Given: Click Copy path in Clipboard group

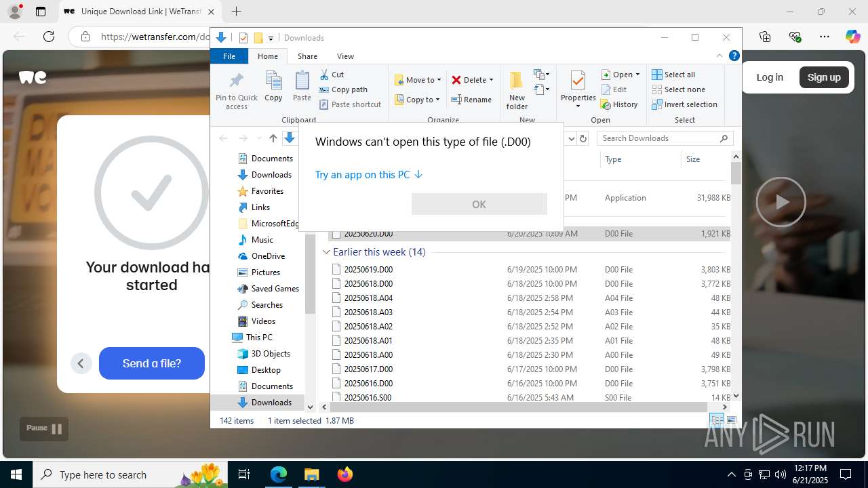Looking at the screenshot, I should (x=343, y=89).
